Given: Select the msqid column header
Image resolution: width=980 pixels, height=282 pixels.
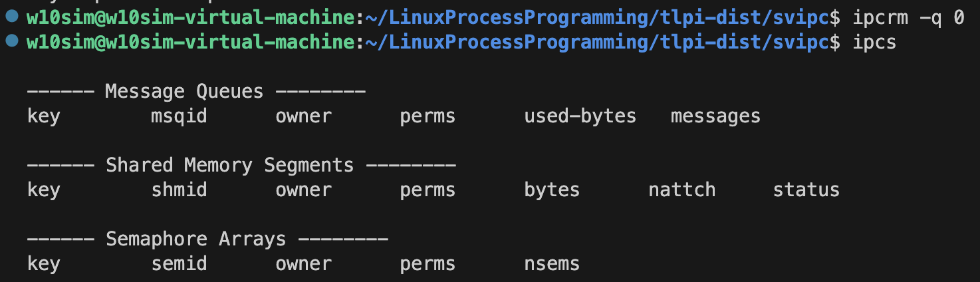Looking at the screenshot, I should 179,116.
